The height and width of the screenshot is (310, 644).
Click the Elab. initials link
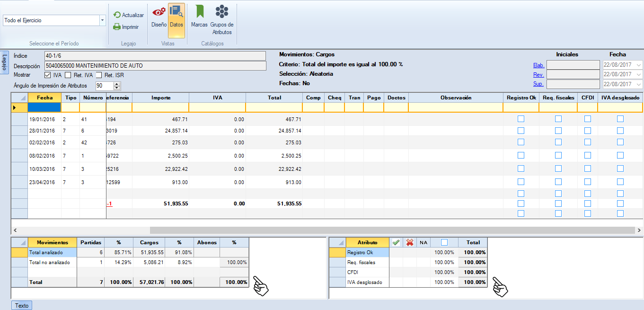[538, 65]
